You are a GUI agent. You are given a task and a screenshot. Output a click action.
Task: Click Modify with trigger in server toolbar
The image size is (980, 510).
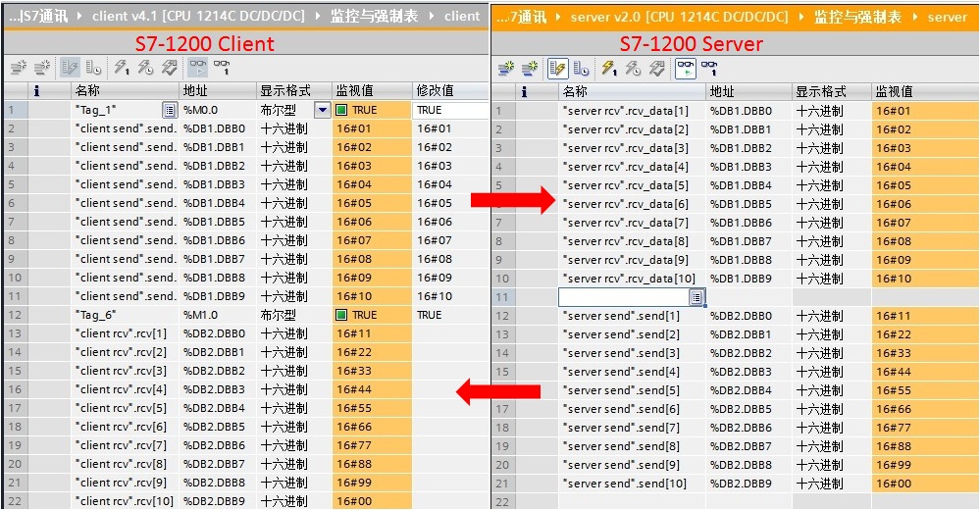point(633,68)
